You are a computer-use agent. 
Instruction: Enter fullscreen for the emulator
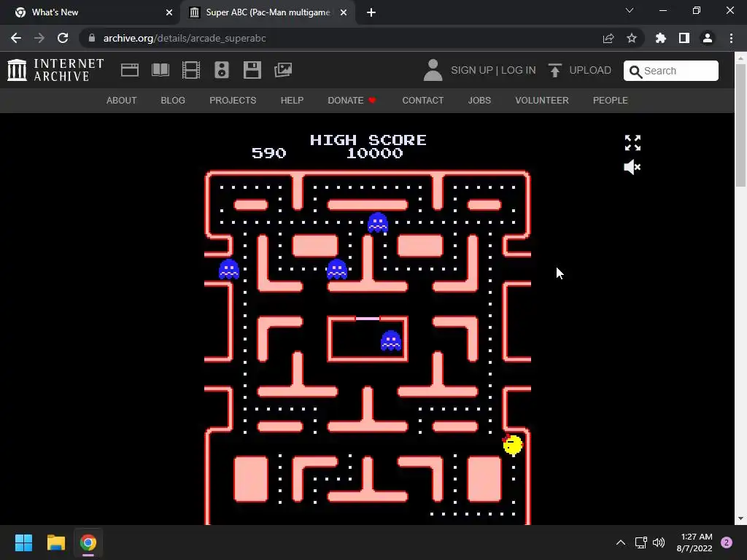(632, 142)
